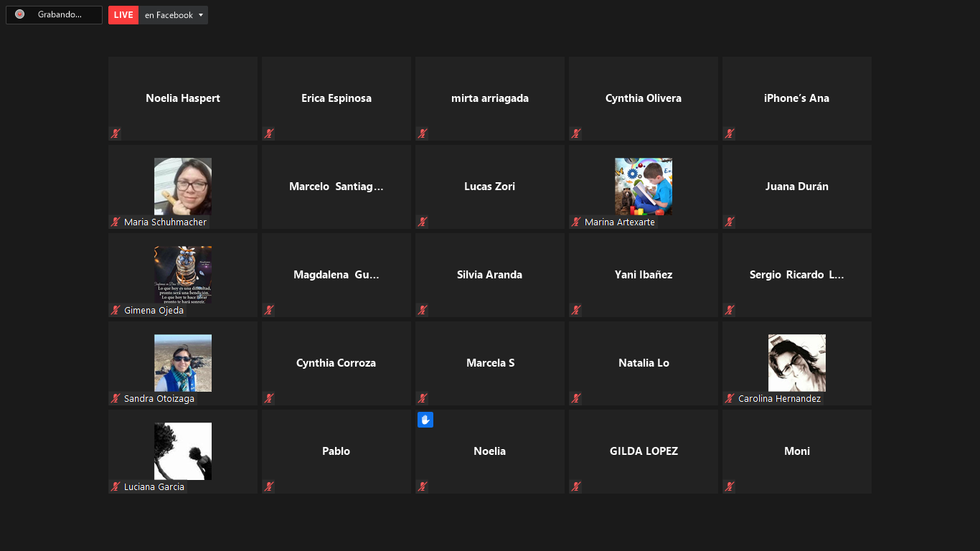This screenshot has width=980, height=551.
Task: Click the dropdown arrow next to 'en Facebook'
Action: tap(201, 15)
